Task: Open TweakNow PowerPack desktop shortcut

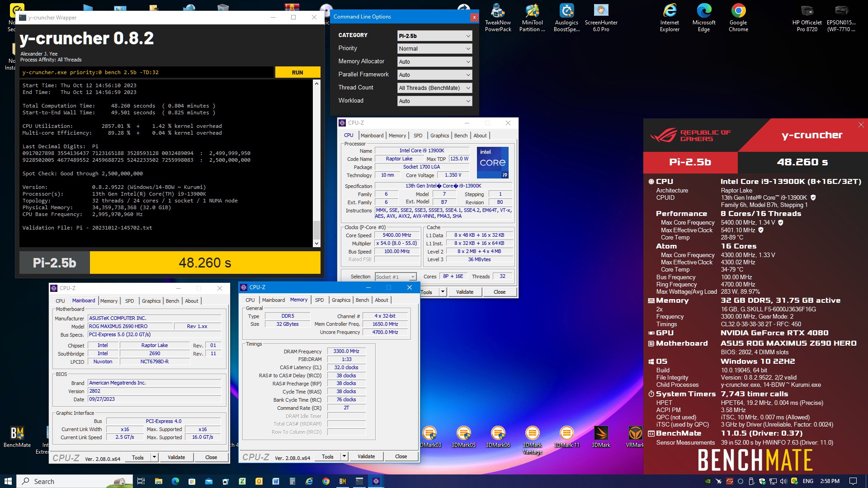Action: click(498, 18)
